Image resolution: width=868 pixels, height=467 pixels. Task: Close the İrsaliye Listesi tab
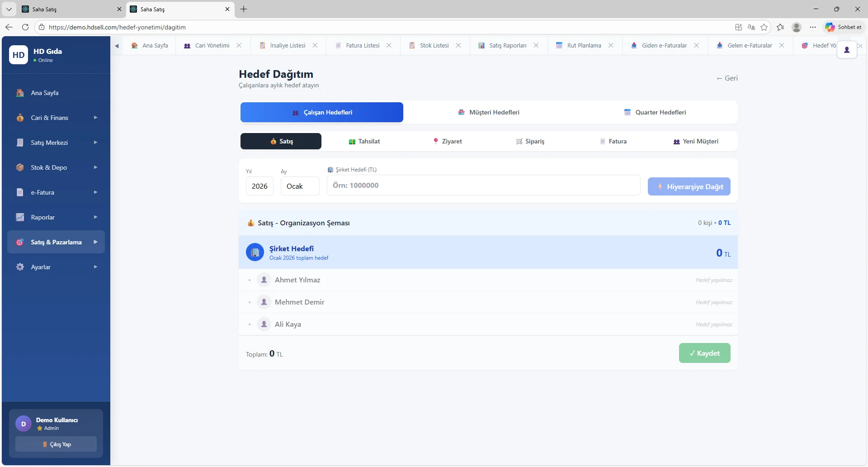(315, 46)
